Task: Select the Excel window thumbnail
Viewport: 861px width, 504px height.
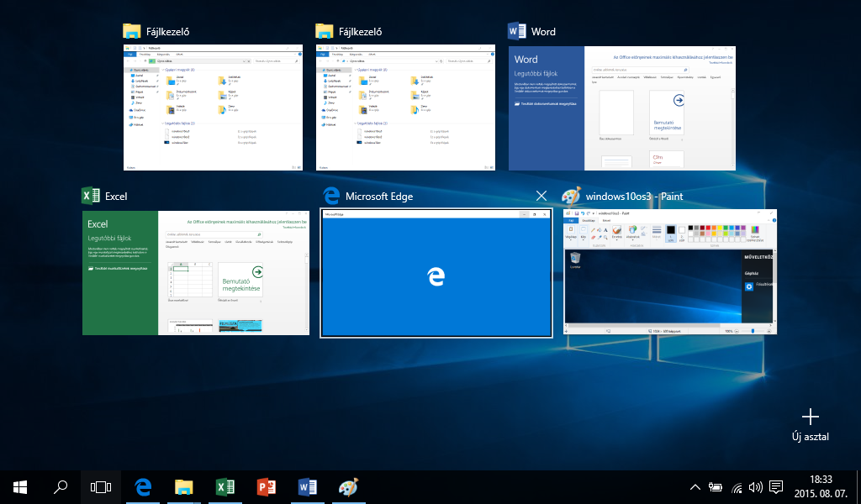Action: [195, 273]
